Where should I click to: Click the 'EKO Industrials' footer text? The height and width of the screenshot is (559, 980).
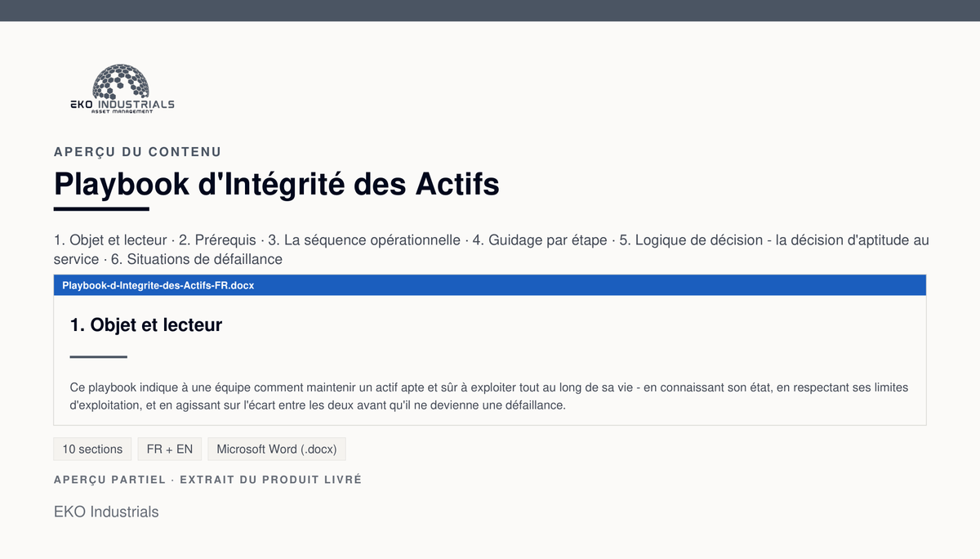coord(106,512)
